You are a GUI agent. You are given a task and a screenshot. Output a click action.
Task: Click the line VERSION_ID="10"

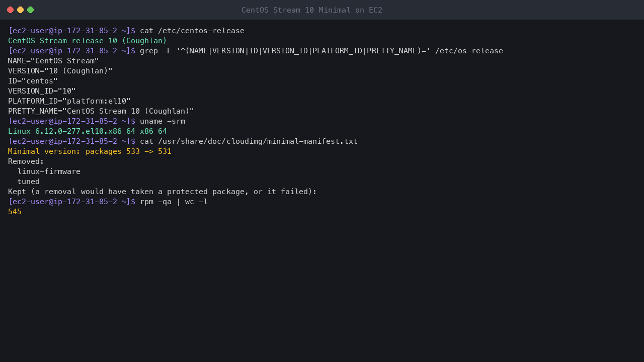click(x=42, y=91)
